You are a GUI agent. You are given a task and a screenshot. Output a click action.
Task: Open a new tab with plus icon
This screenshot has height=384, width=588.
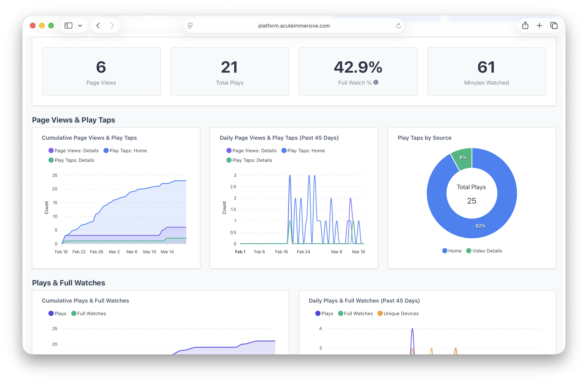point(539,26)
